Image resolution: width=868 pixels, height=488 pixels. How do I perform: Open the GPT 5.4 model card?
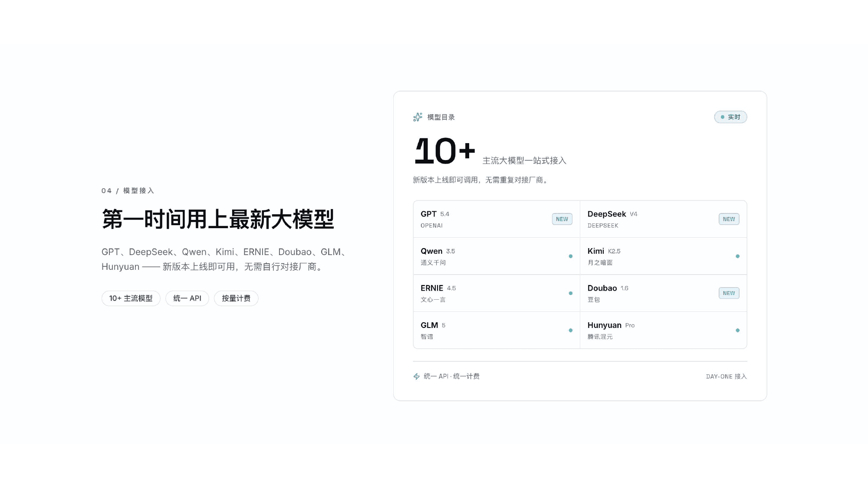tap(496, 219)
